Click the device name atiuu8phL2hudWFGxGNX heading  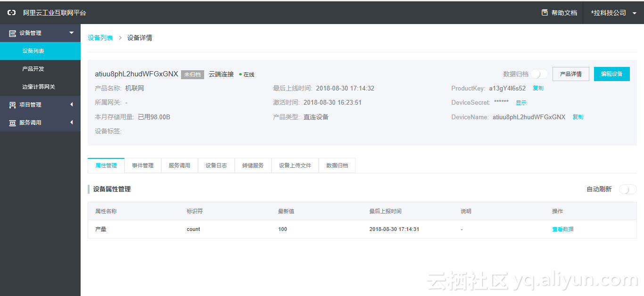tap(137, 74)
